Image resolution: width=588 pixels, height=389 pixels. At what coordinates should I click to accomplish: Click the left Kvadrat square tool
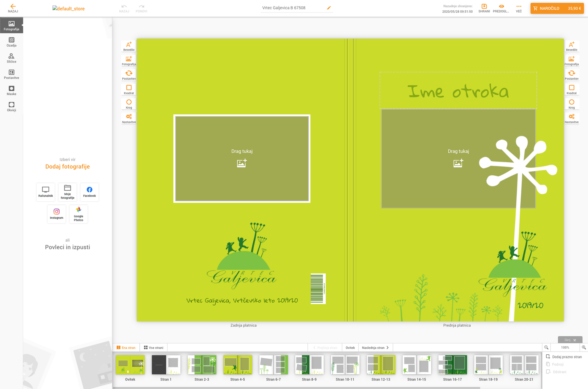(129, 90)
